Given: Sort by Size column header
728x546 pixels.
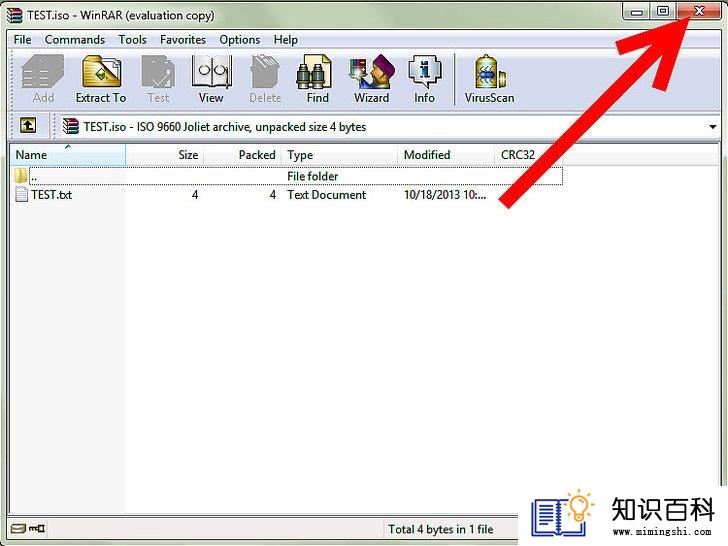Looking at the screenshot, I should point(165,155).
